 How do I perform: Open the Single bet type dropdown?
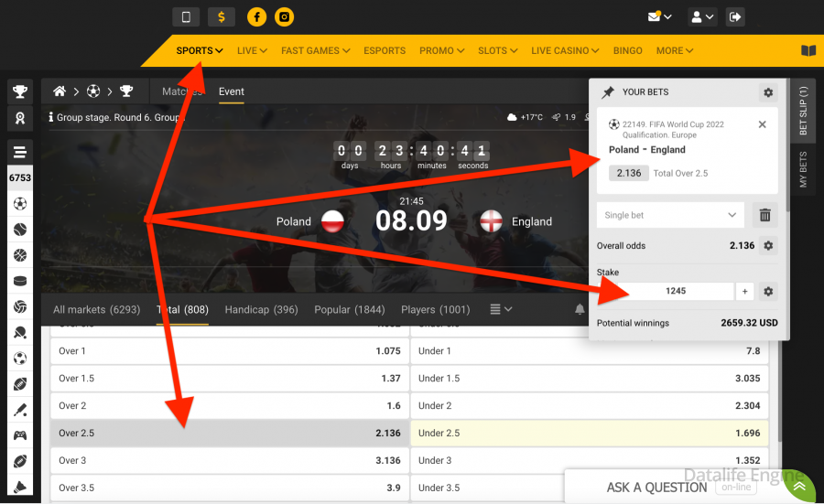click(x=670, y=215)
